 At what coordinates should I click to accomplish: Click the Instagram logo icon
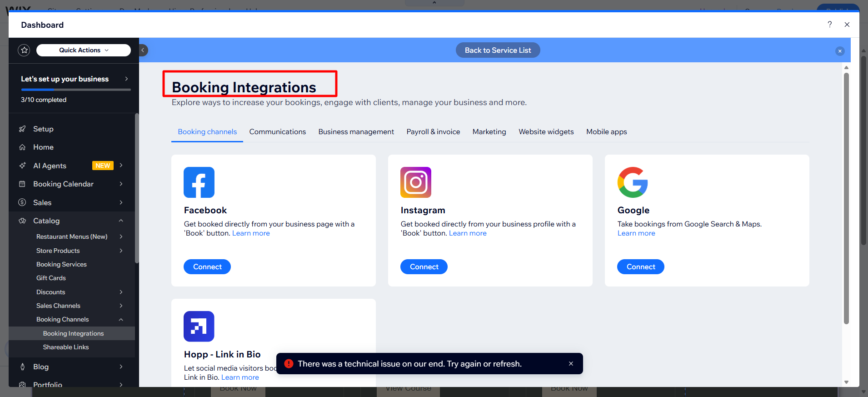(x=416, y=182)
